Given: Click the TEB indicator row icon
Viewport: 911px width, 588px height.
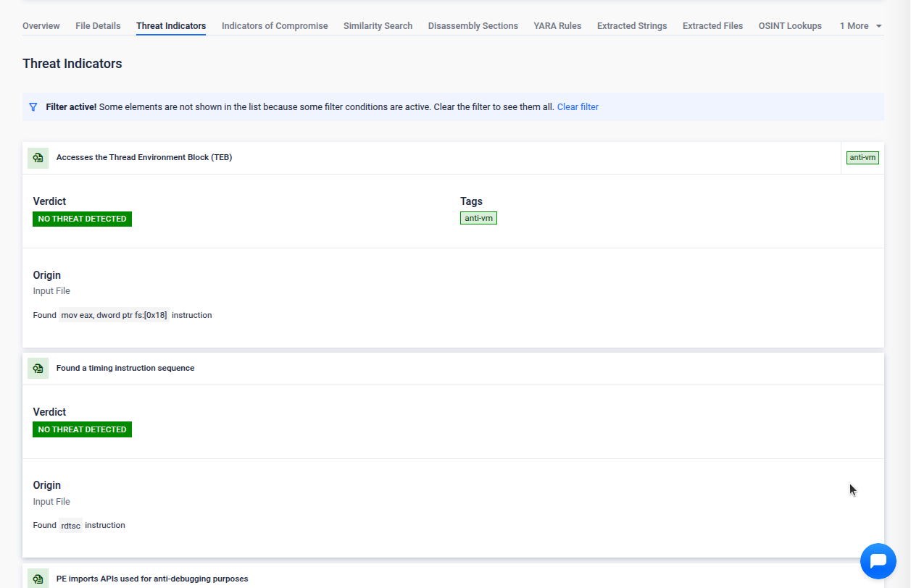Looking at the screenshot, I should coord(38,158).
